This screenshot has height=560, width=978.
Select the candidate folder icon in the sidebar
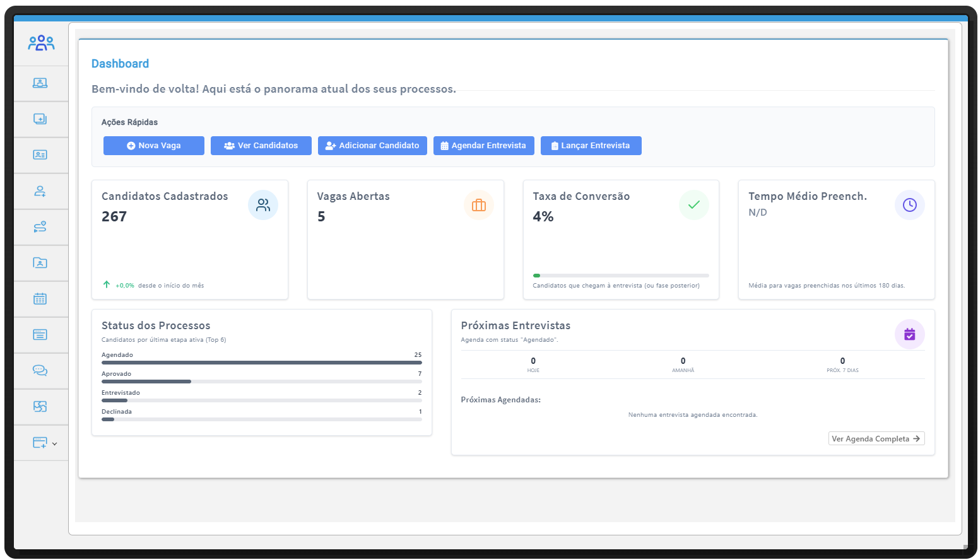(x=40, y=263)
